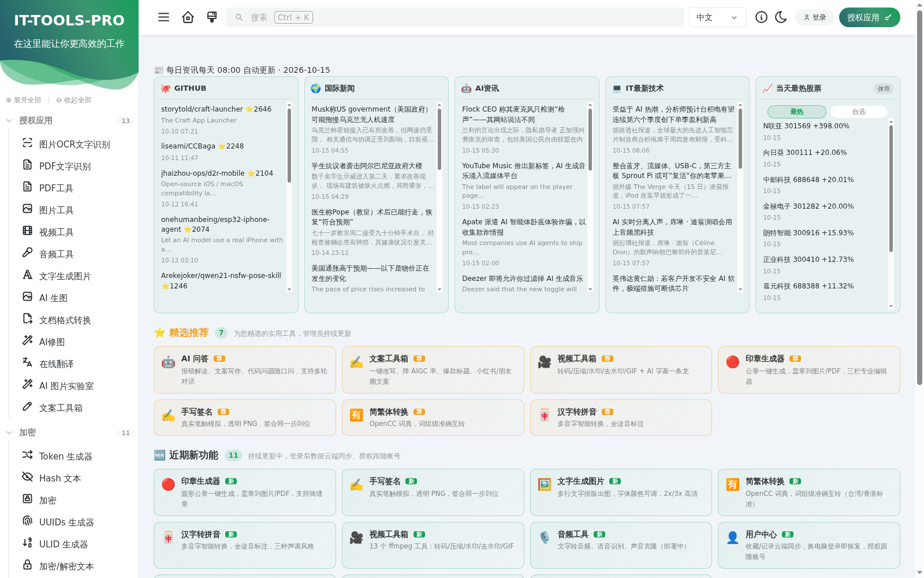Click the green 授权应用 button
This screenshot has width=924, height=578.
pyautogui.click(x=869, y=17)
